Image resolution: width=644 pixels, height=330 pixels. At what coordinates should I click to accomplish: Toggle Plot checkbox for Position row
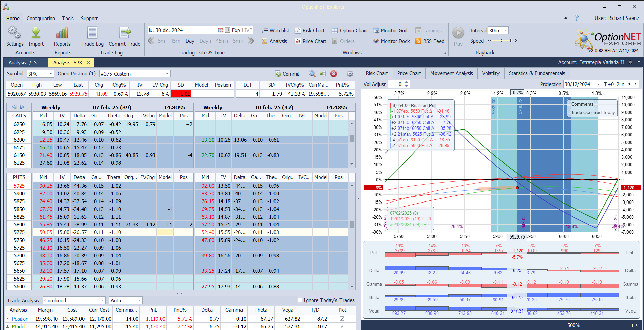pyautogui.click(x=342, y=319)
